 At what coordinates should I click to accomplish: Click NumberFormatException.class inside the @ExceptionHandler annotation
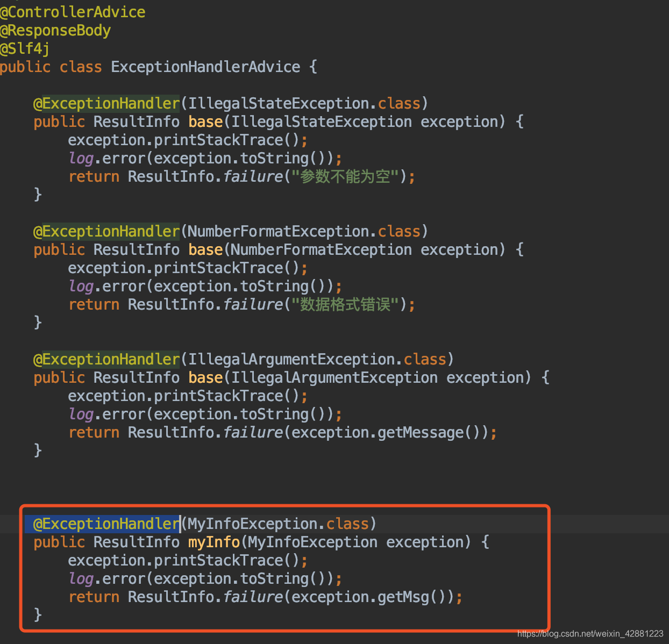coord(304,231)
